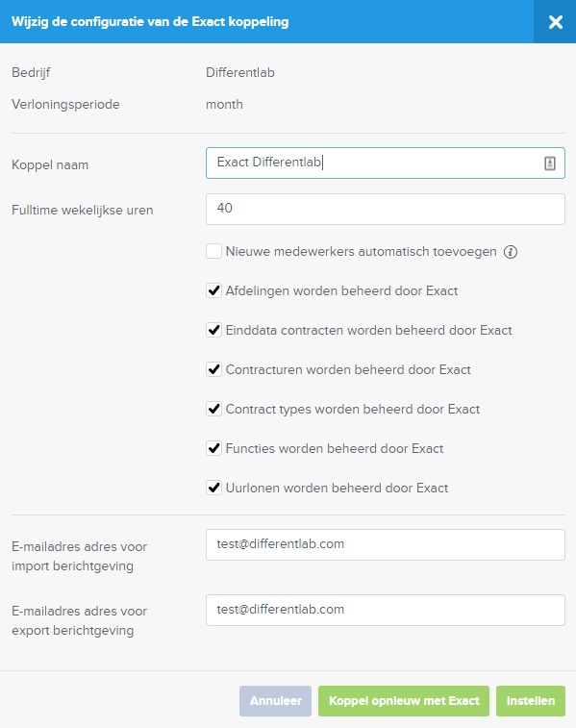576x728 pixels.
Task: Uncheck Afdelingen worden beheerd door Exact
Action: [213, 290]
